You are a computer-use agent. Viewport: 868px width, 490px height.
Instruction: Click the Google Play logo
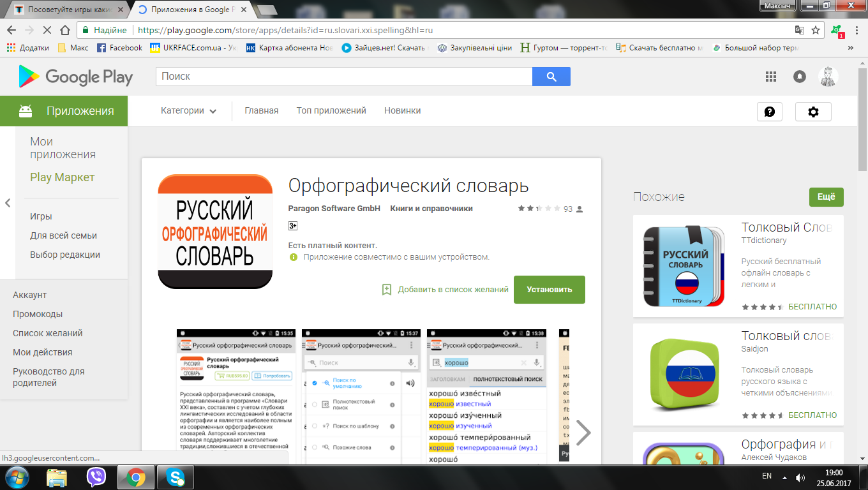[x=75, y=77]
